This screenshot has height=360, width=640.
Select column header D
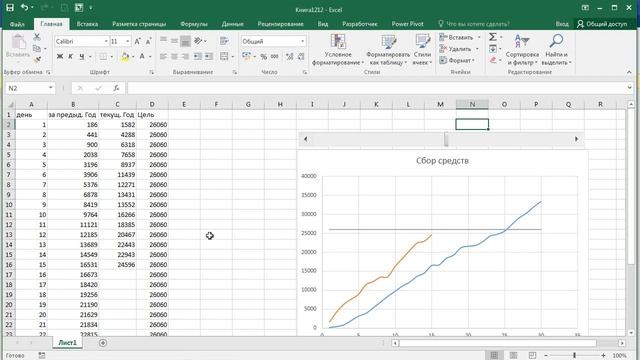[152, 104]
